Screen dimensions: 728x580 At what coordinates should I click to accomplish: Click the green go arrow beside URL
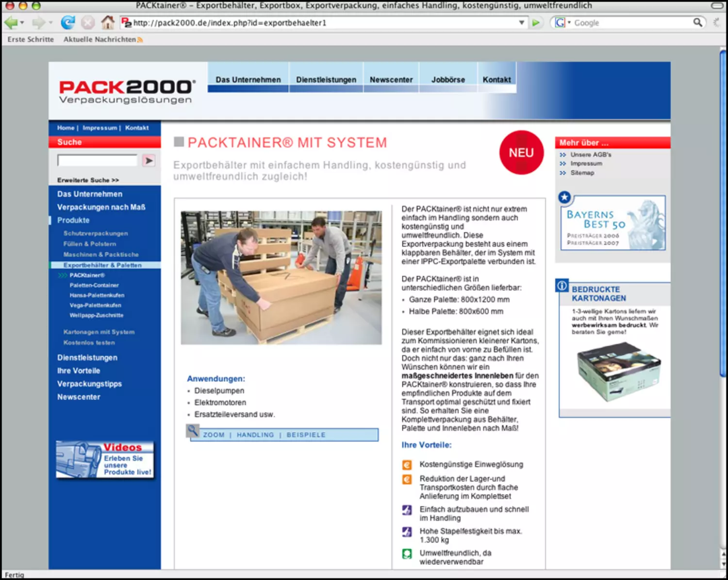click(536, 23)
